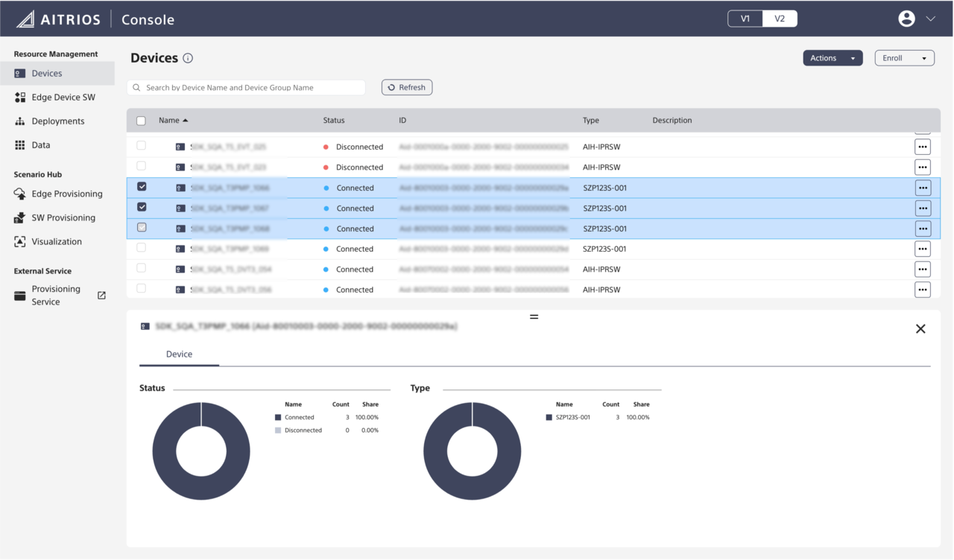The width and height of the screenshot is (954, 560).
Task: Select the Device tab in detail panel
Action: (x=179, y=354)
